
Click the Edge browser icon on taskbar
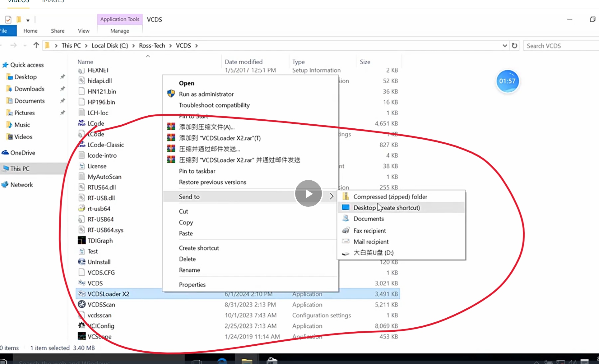tap(222, 361)
